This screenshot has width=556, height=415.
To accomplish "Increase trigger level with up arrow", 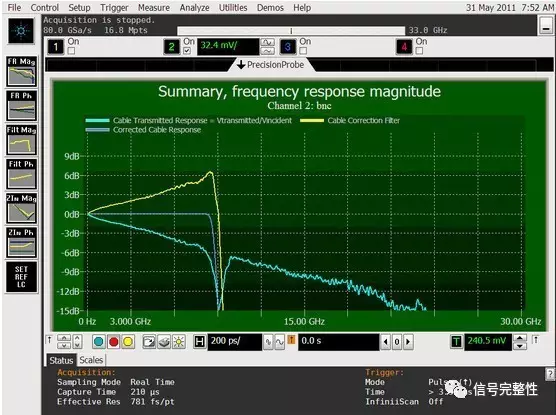I will tap(520, 338).
